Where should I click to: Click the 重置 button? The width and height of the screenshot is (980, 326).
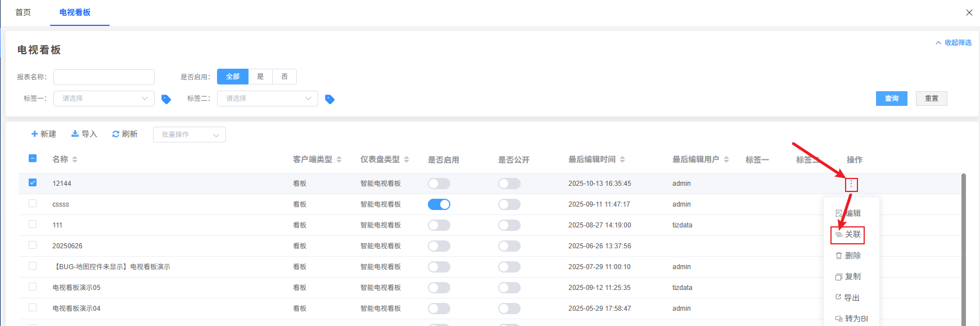(x=931, y=99)
